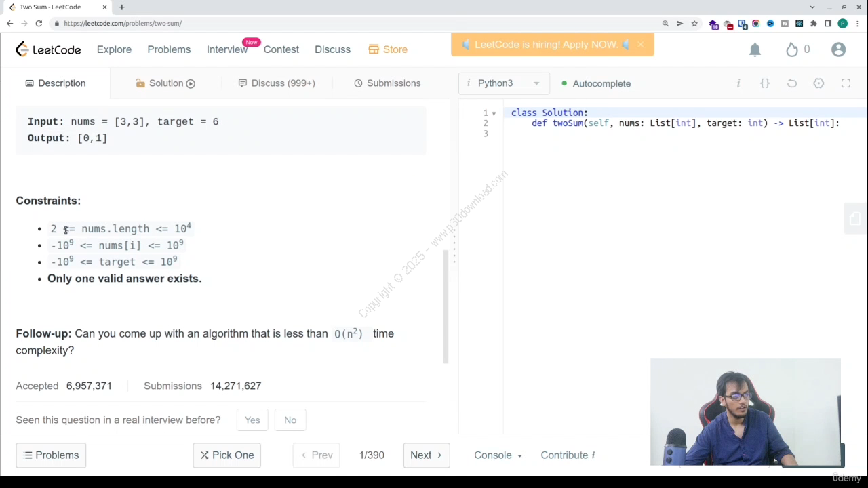Viewport: 868px width, 488px height.
Task: Open tab search chevron
Action: click(x=812, y=7)
